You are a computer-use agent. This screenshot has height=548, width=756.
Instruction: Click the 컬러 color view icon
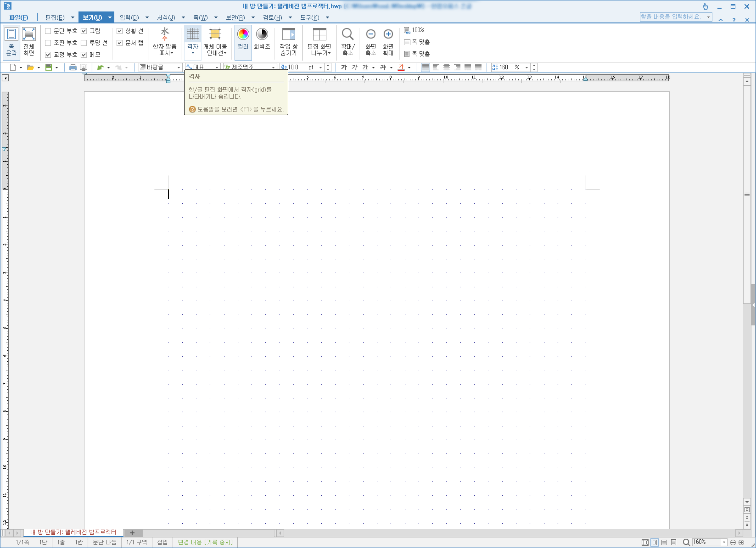click(243, 34)
